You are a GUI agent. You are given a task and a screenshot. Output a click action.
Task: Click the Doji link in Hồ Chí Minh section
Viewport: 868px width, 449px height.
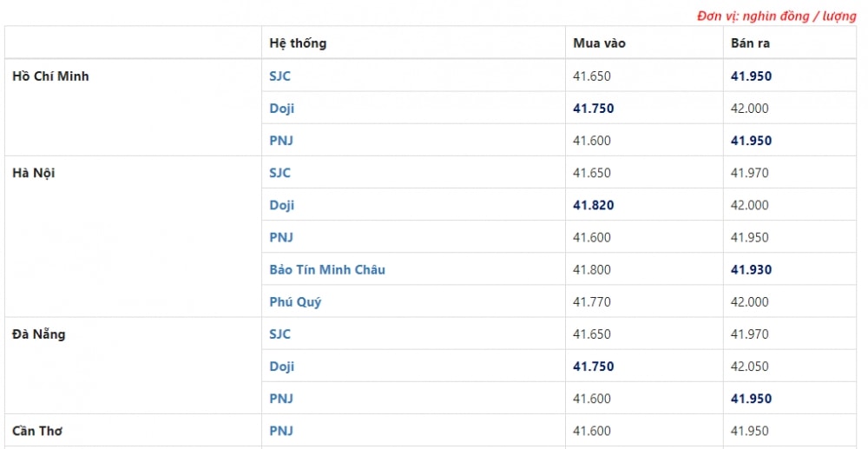coord(281,109)
